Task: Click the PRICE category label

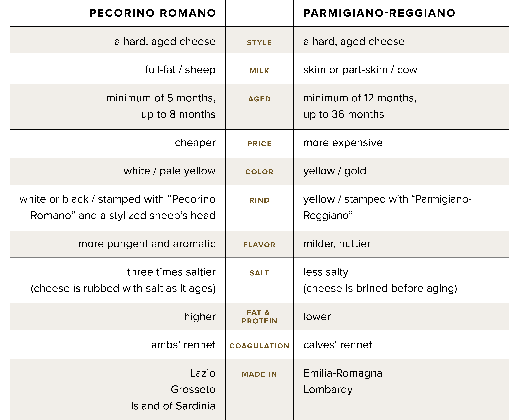Action: [259, 144]
